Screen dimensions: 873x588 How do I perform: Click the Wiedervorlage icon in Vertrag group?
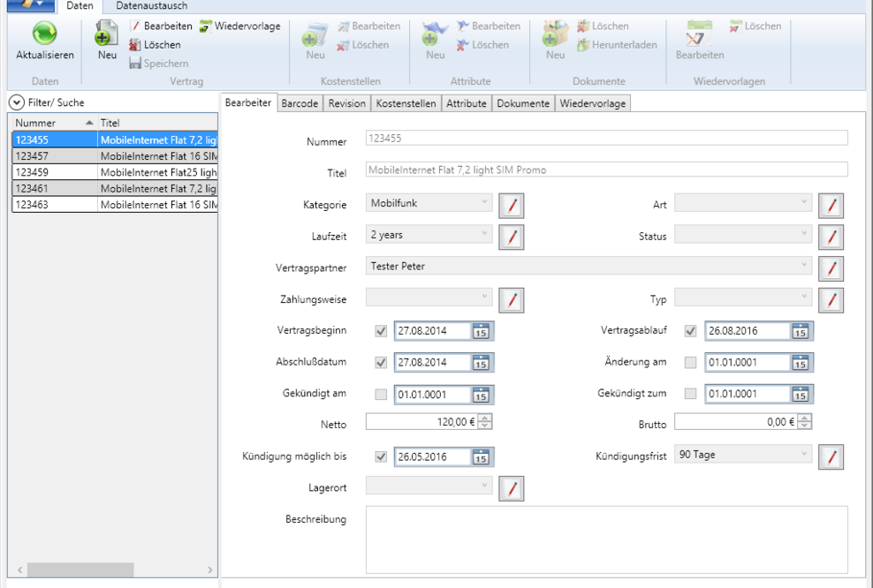[205, 26]
